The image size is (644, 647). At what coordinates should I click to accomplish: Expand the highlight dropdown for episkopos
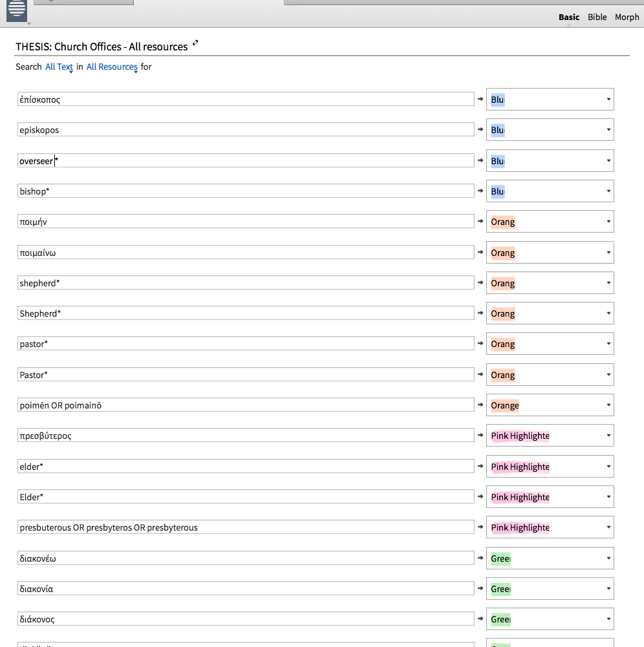pyautogui.click(x=608, y=130)
